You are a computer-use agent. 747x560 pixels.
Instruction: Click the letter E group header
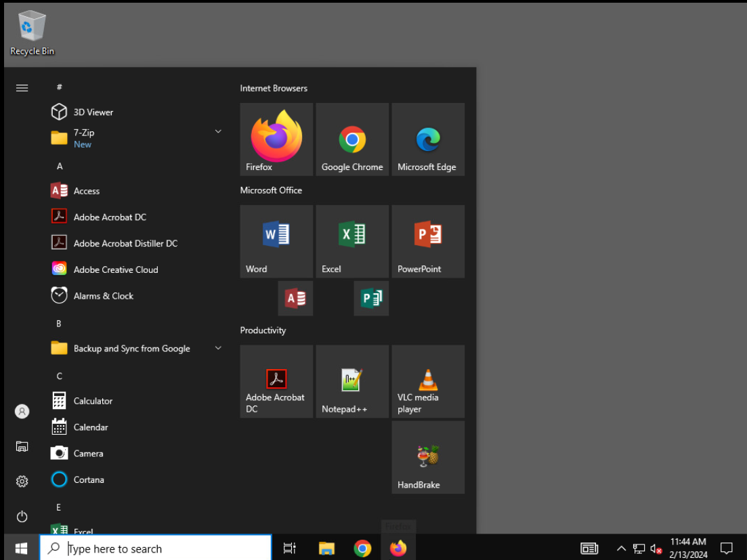pyautogui.click(x=59, y=508)
